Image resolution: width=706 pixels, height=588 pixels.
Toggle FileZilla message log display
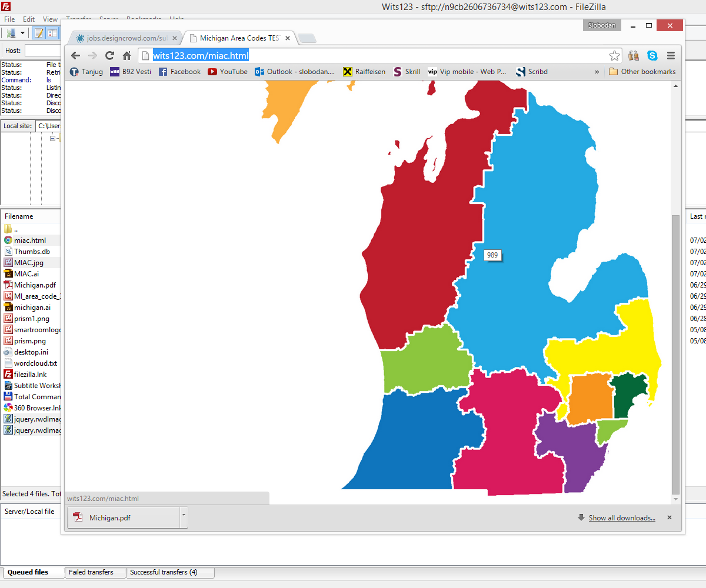tap(39, 33)
